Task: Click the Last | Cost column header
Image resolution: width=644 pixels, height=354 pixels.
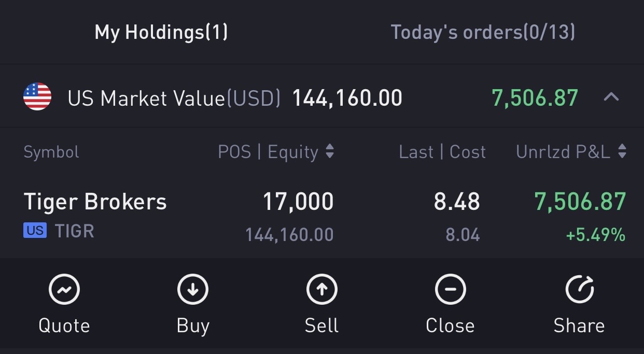Action: pos(442,152)
